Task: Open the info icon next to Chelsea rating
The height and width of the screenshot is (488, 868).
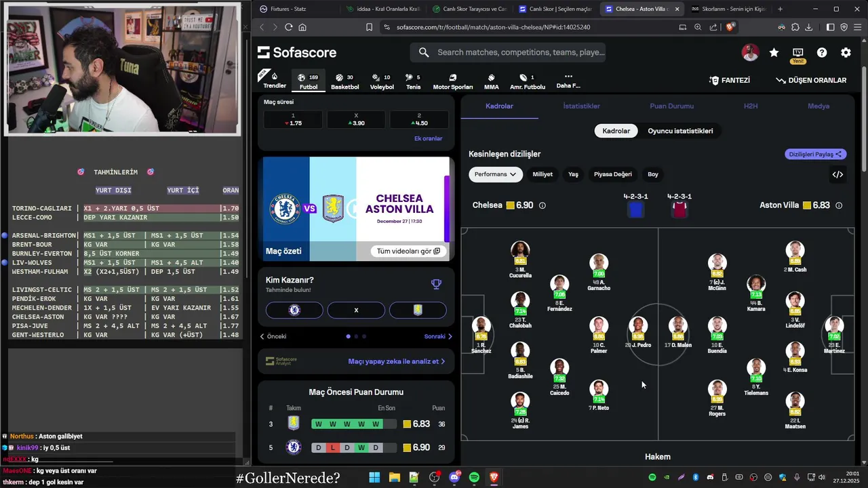Action: tap(542, 205)
